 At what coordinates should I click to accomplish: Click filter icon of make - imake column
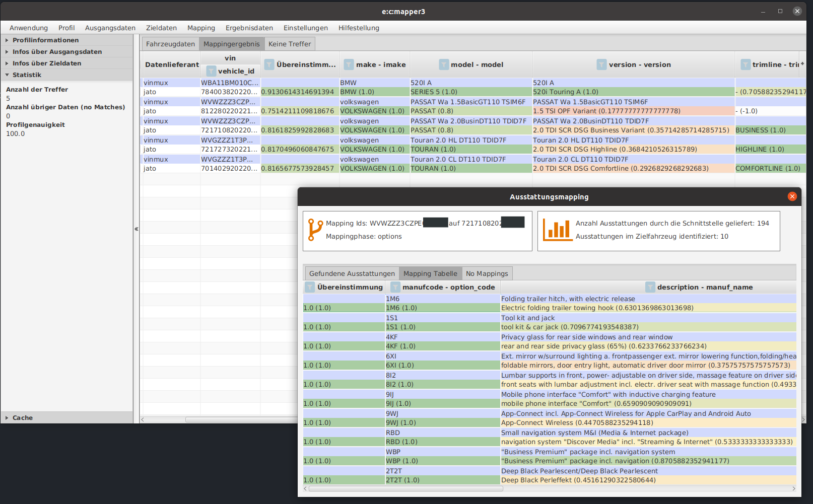349,64
